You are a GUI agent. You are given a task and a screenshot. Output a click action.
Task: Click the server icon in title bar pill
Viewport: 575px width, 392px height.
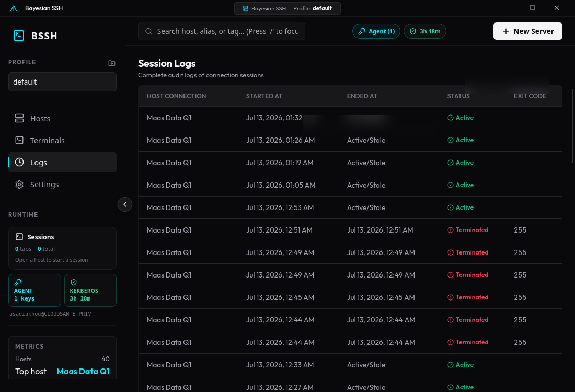[245, 8]
